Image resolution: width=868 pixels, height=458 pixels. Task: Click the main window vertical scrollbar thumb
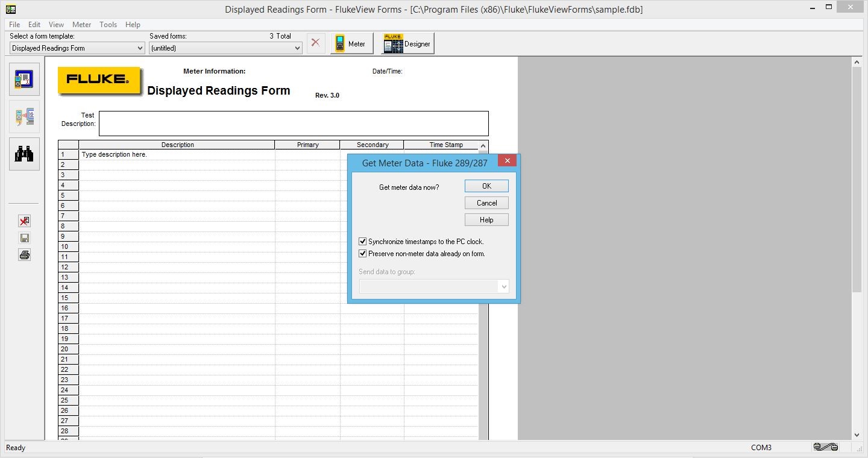[857, 180]
